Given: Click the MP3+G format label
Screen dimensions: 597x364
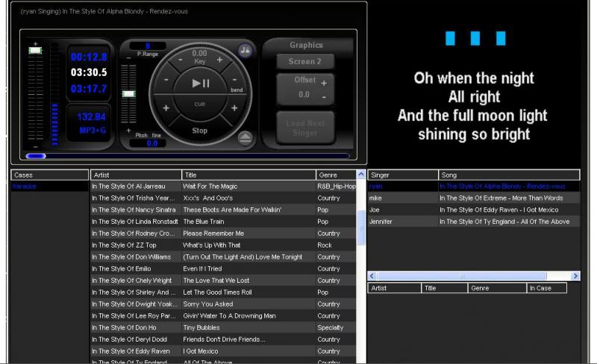Looking at the screenshot, I should [x=93, y=131].
